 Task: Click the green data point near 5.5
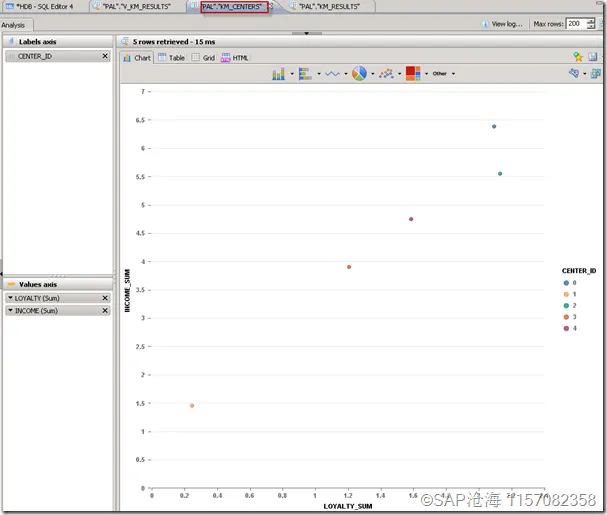click(x=500, y=173)
